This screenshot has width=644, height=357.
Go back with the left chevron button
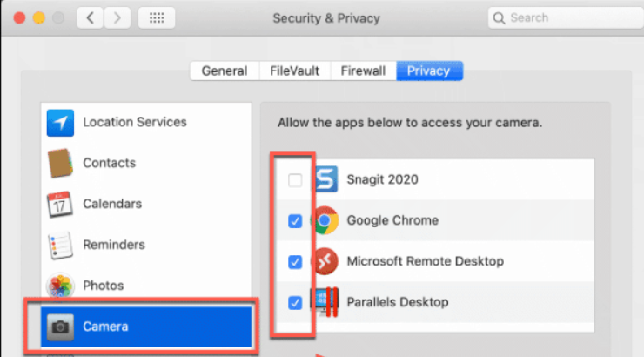coord(91,17)
